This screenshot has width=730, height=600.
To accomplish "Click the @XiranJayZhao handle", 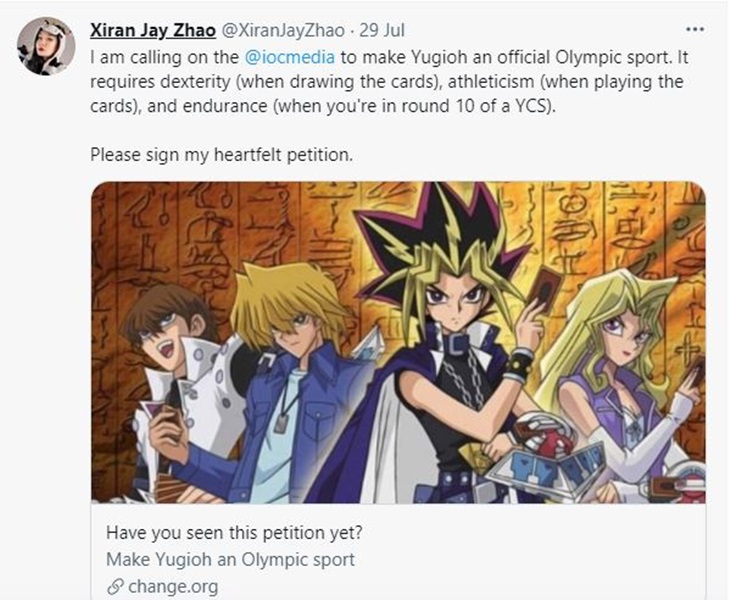I will (x=282, y=31).
